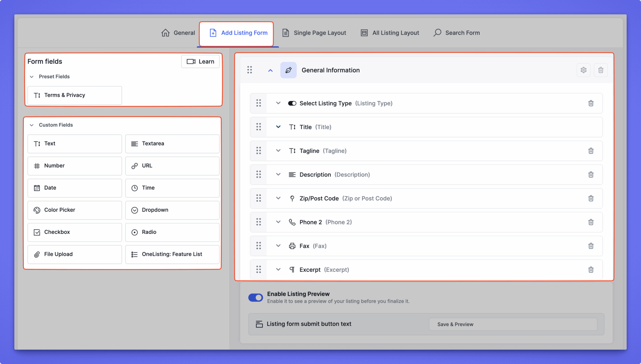The width and height of the screenshot is (641, 364).
Task: Collapse the General Information section with the chevron
Action: (x=270, y=70)
